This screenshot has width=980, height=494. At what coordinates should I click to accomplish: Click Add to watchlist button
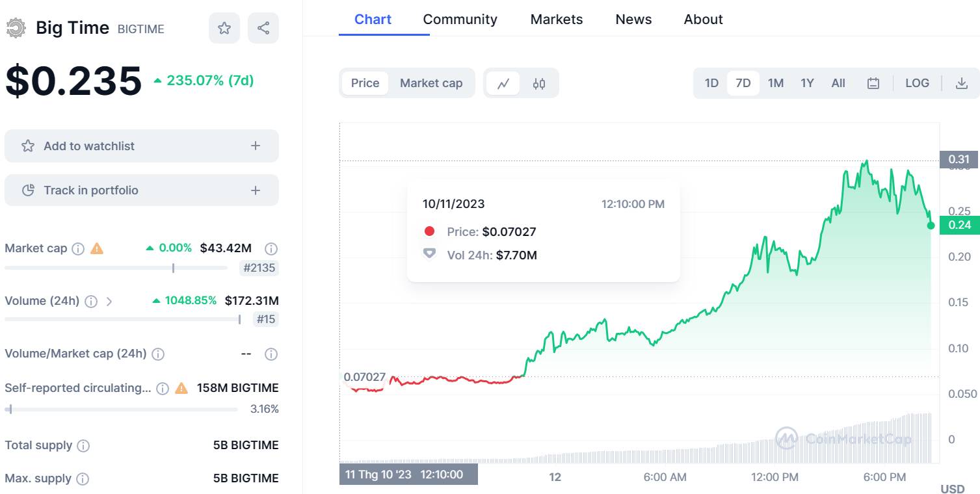142,146
